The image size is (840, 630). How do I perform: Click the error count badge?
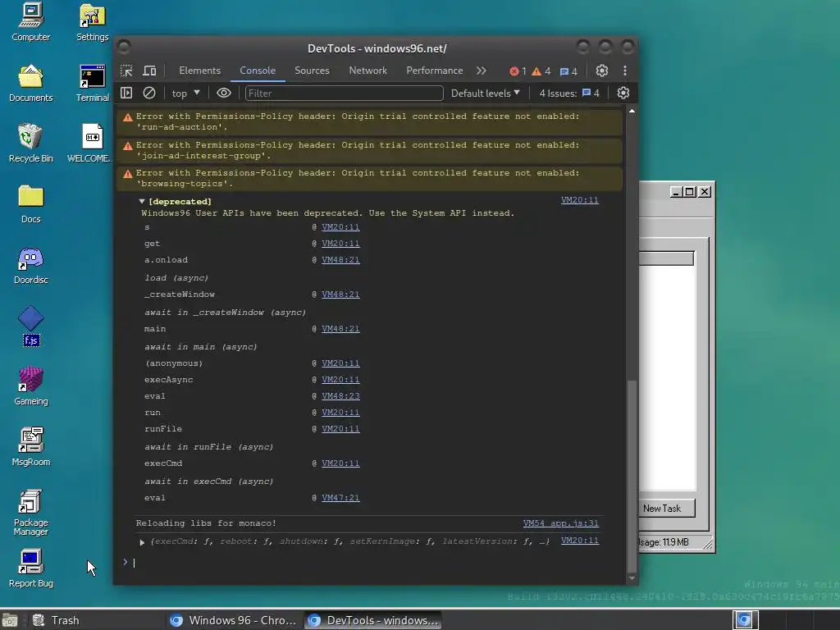click(x=518, y=71)
